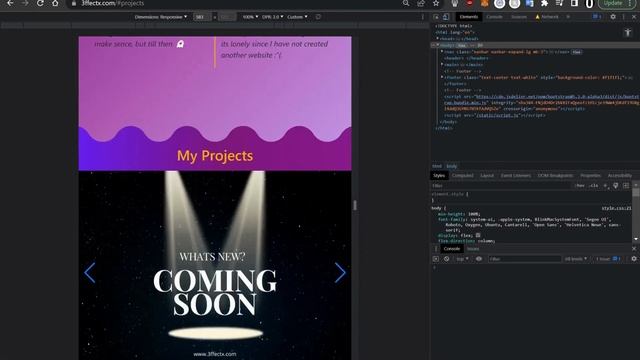Collapse the body element node
This screenshot has height=360, width=640.
pos(438,45)
